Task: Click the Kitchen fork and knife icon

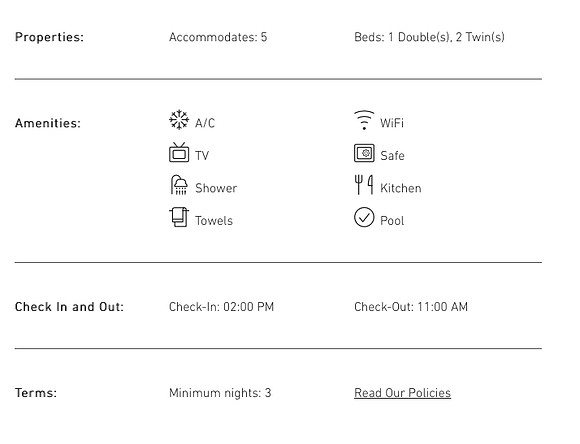Action: click(364, 185)
